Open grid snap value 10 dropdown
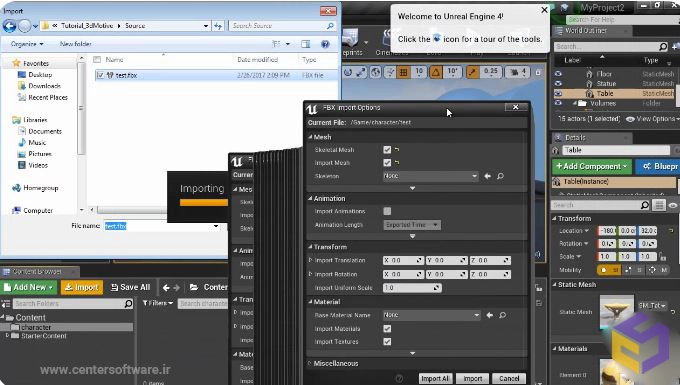The width and height of the screenshot is (680, 385). 419,72
